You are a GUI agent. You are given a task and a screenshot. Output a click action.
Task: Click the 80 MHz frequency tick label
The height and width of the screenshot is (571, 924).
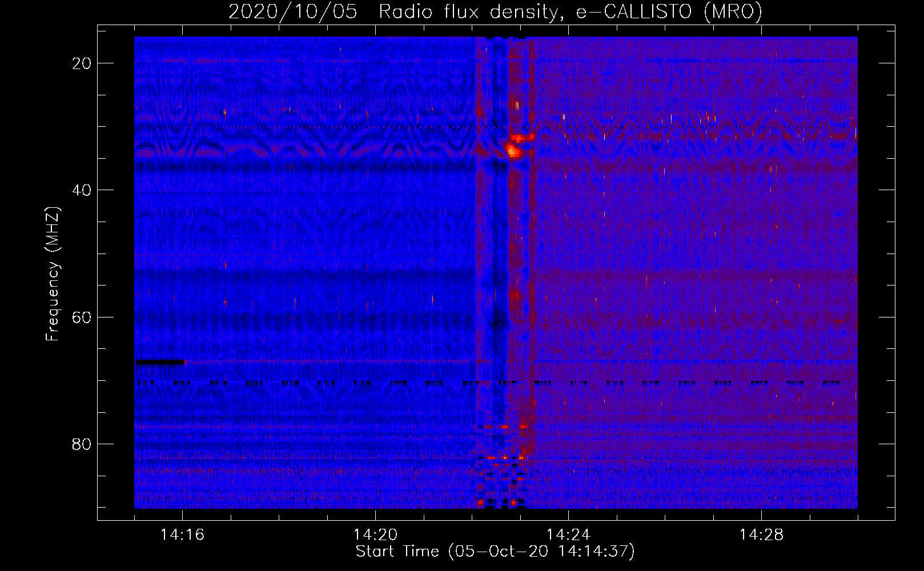coord(82,444)
